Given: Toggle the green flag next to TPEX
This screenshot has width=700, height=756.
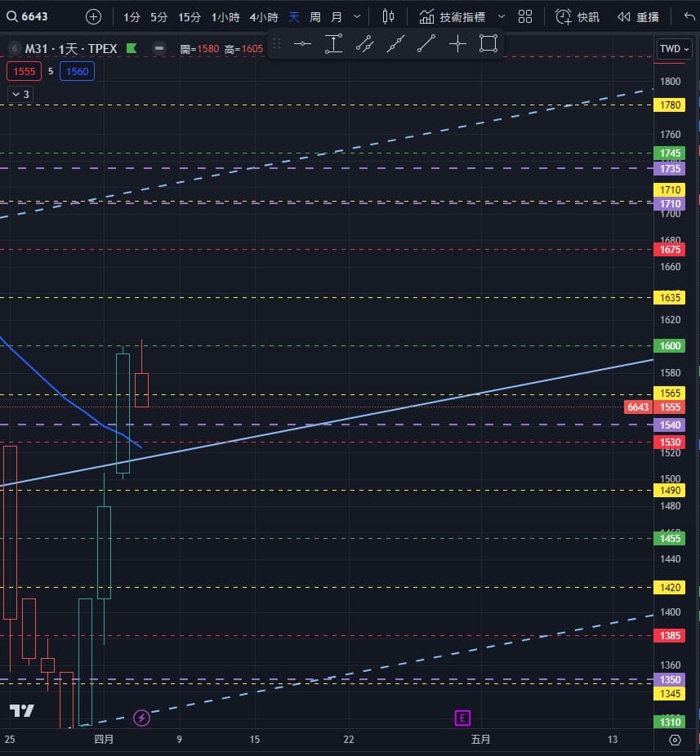Looking at the screenshot, I should click(132, 49).
